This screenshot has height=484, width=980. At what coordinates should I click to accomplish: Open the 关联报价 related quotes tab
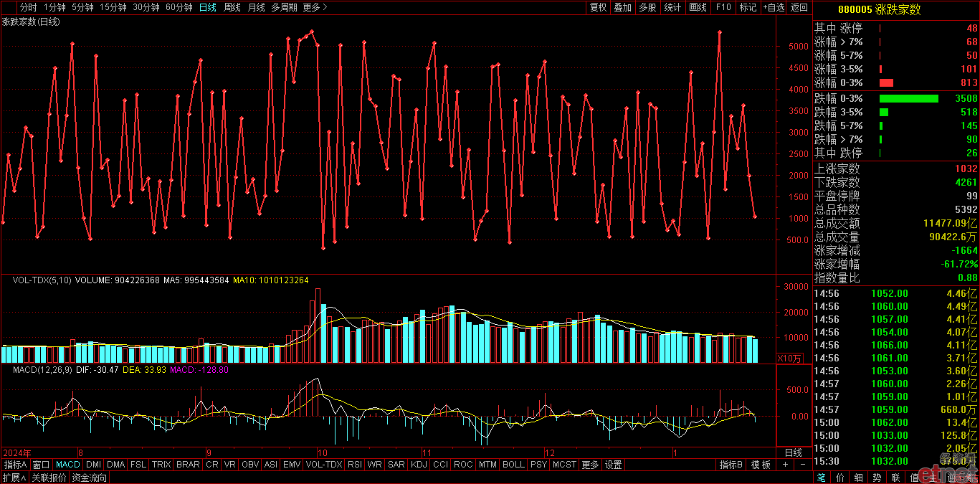49,478
